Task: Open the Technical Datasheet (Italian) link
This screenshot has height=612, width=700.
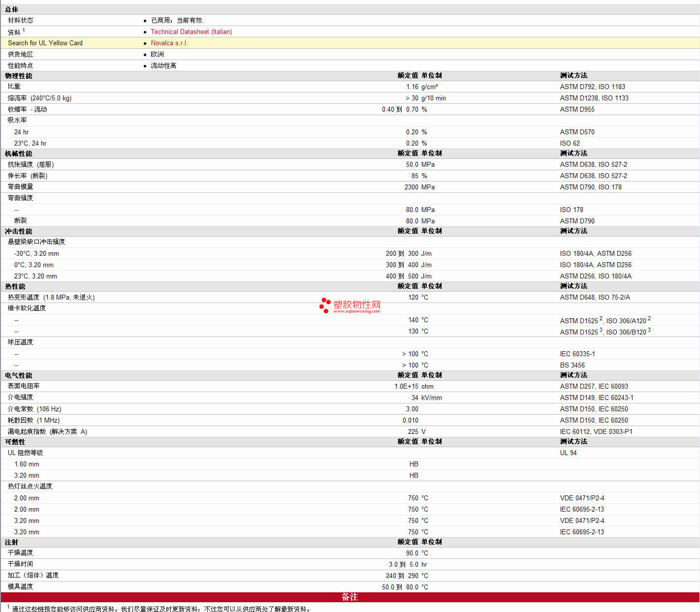Action: 191,32
